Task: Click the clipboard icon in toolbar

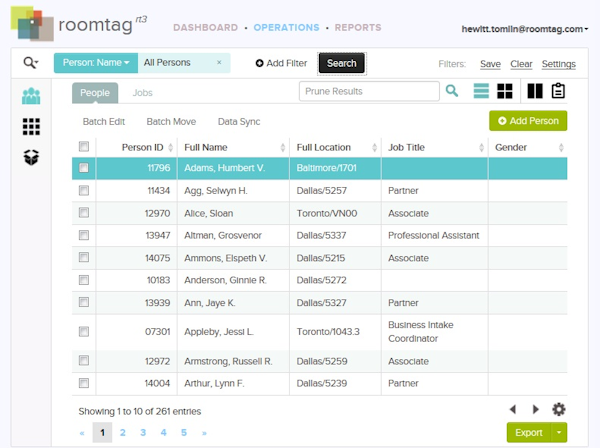Action: point(558,92)
